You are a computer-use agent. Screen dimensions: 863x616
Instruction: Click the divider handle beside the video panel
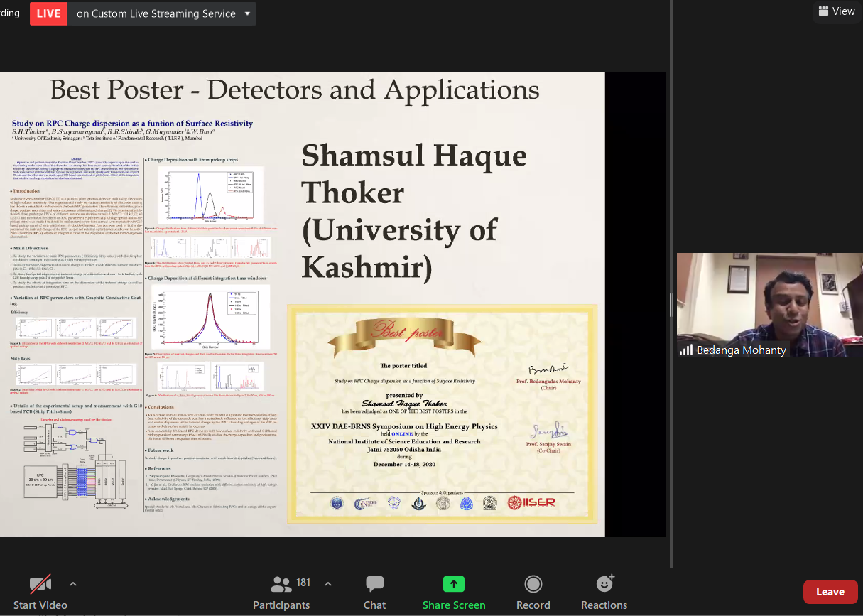point(671,305)
